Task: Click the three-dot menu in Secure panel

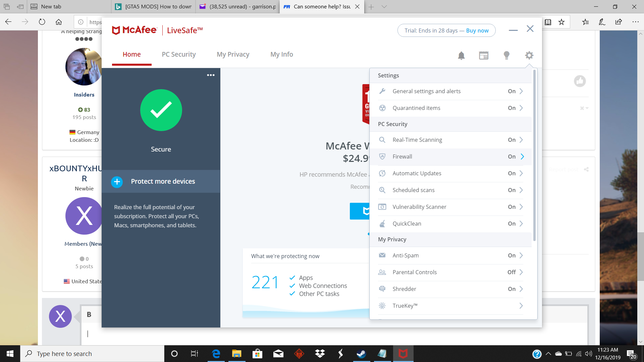Action: point(211,75)
